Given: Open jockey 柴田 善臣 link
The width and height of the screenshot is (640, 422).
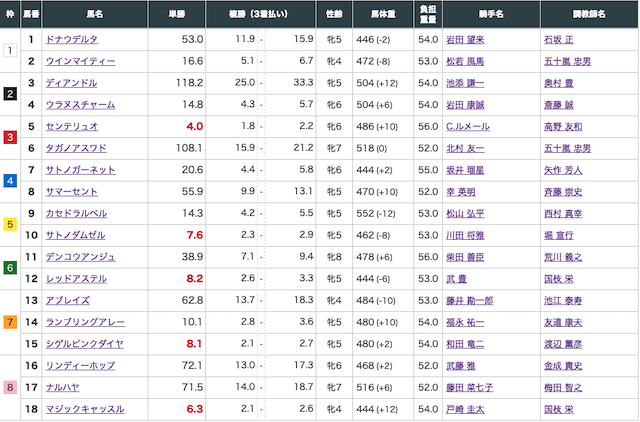Looking at the screenshot, I should pyautogui.click(x=465, y=257).
